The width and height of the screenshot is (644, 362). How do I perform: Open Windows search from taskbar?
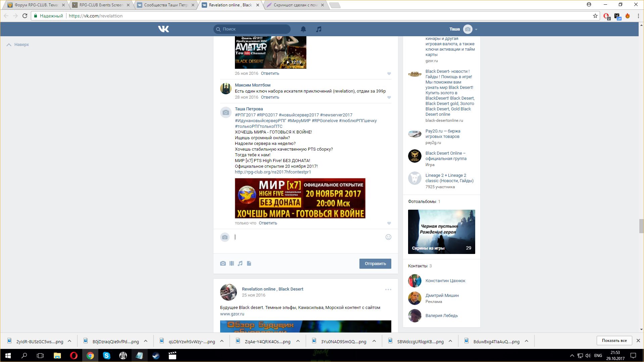click(24, 356)
